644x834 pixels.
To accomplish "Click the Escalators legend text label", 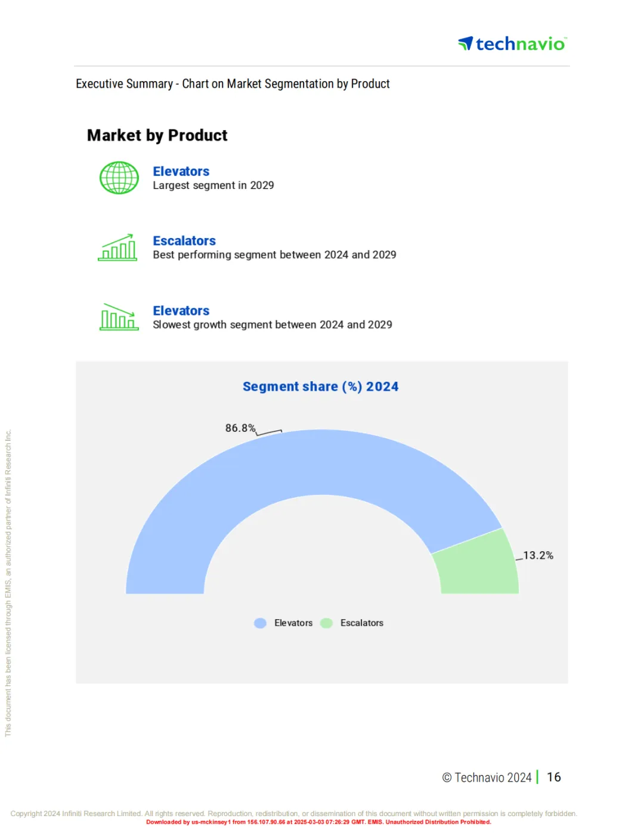I will [x=362, y=623].
